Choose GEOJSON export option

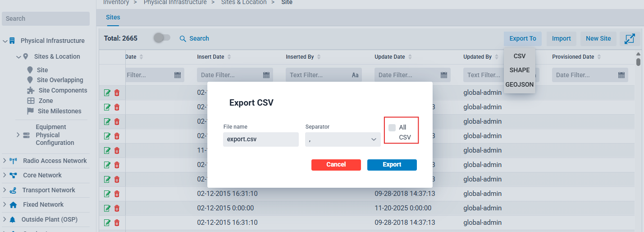519,84
